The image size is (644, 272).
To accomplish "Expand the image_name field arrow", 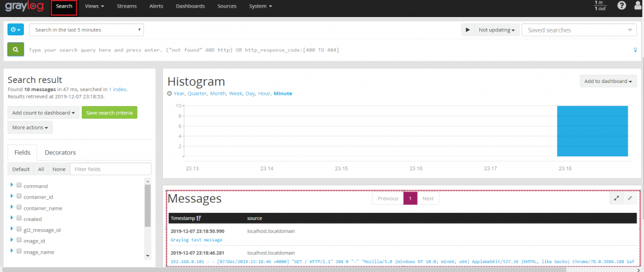I will point(12,251).
